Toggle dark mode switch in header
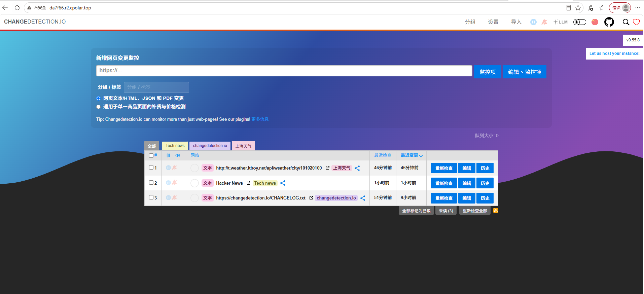Screen dimensions: 644x294 pyautogui.click(x=580, y=22)
